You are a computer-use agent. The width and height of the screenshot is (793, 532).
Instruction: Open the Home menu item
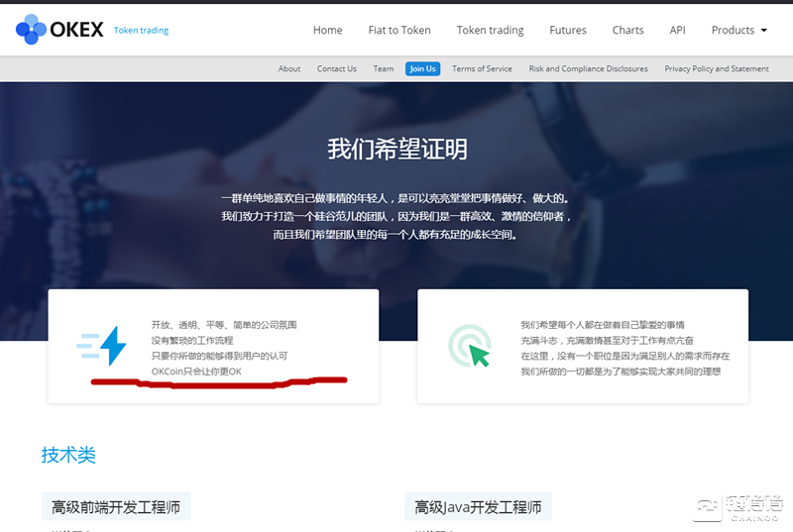click(327, 30)
